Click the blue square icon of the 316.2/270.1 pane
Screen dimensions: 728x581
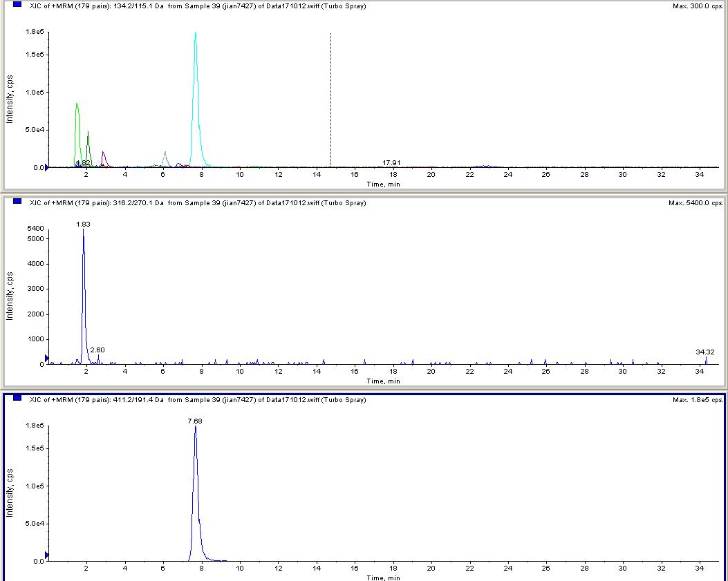pyautogui.click(x=17, y=202)
